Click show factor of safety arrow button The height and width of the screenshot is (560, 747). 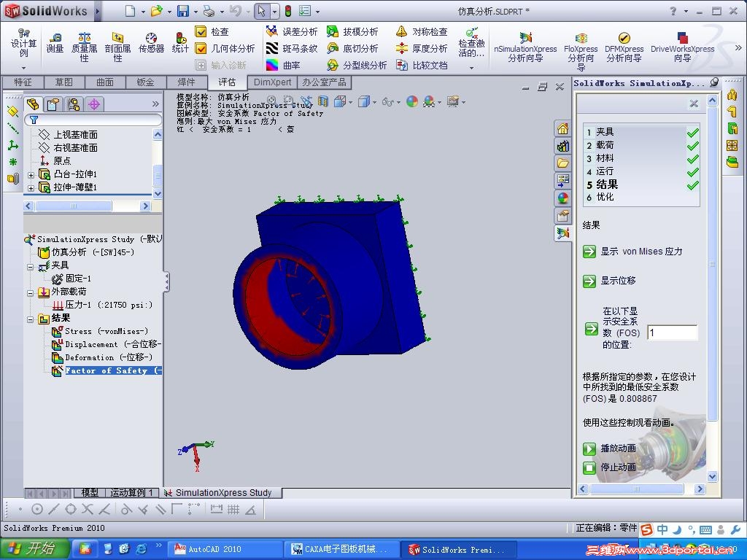[591, 329]
